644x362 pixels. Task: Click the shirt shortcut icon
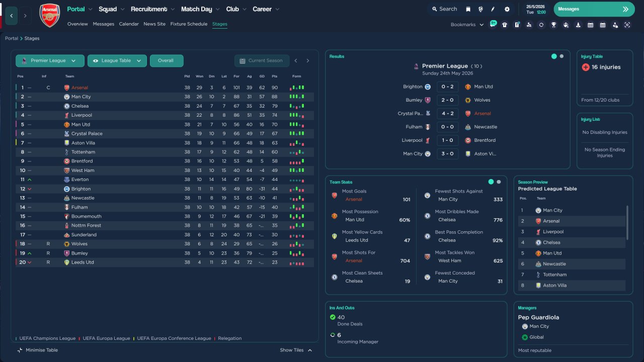click(505, 25)
